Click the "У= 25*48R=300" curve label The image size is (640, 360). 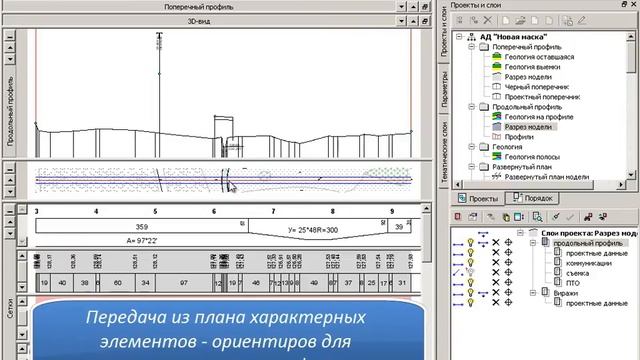(313, 230)
